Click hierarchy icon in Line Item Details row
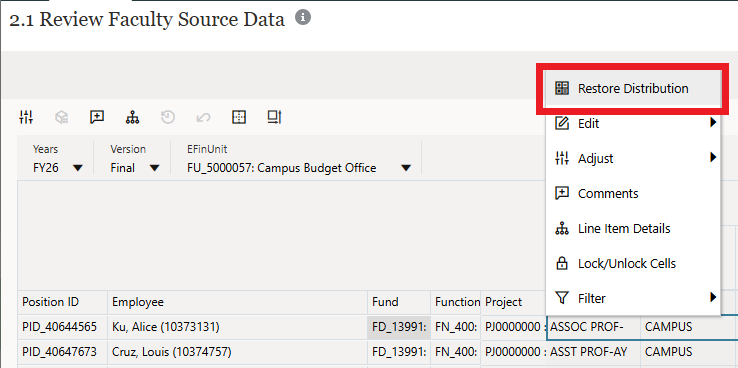Screen dimensions: 738x368 pyautogui.click(x=562, y=229)
